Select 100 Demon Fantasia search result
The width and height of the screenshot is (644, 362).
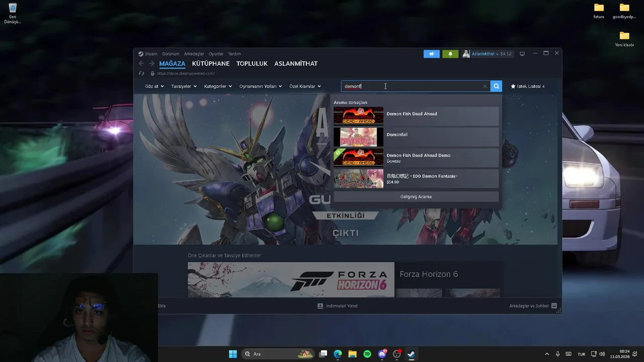pos(416,178)
